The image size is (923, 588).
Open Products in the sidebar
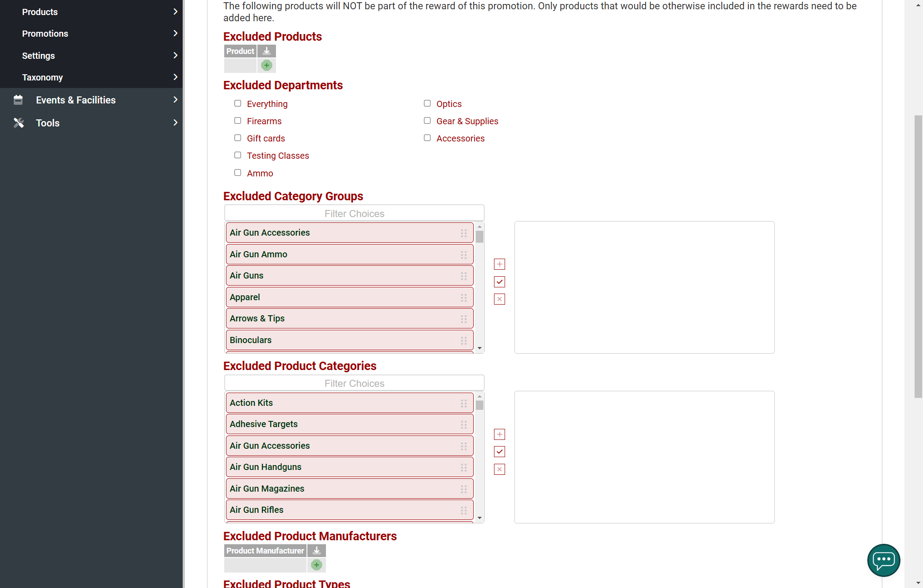(x=40, y=12)
